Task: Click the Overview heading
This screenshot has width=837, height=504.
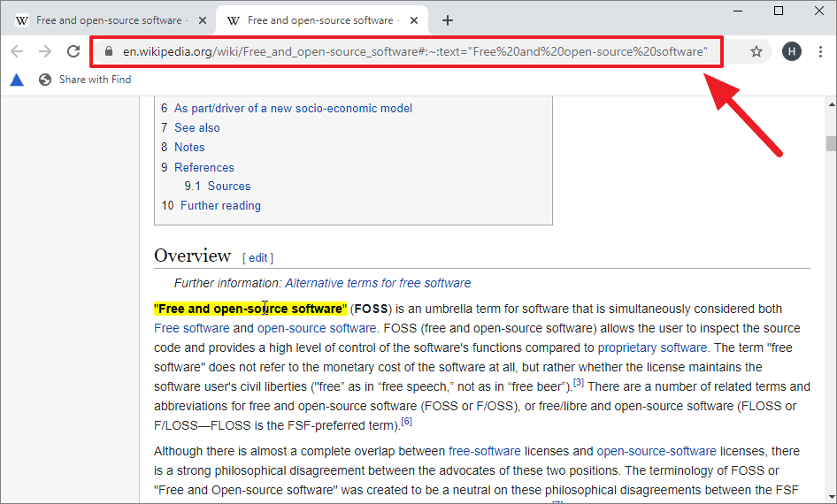Action: pos(192,256)
